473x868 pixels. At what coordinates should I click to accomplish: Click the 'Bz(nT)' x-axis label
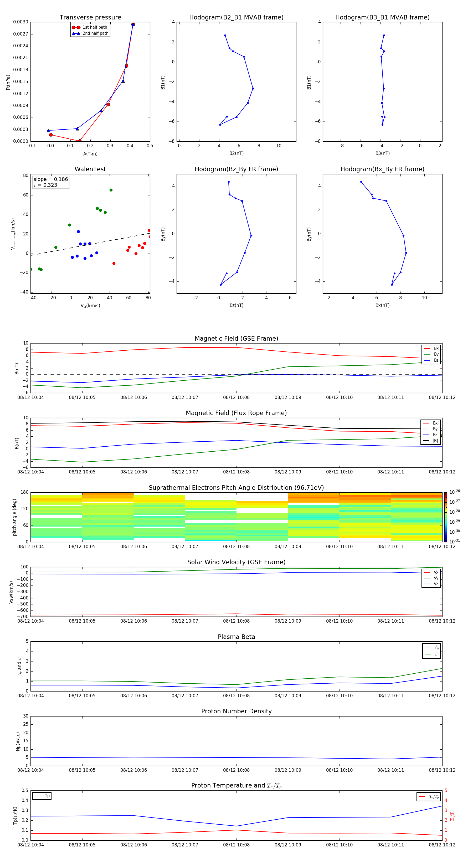[x=236, y=305]
